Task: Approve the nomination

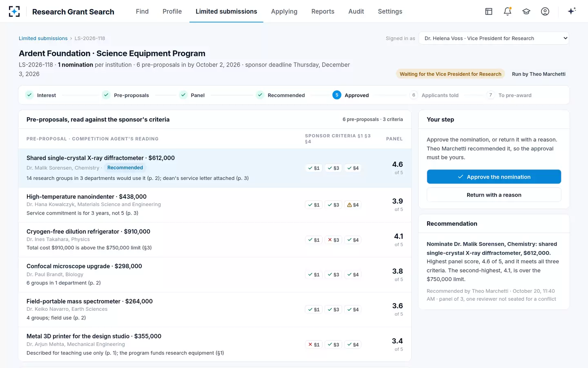Action: coord(494,177)
